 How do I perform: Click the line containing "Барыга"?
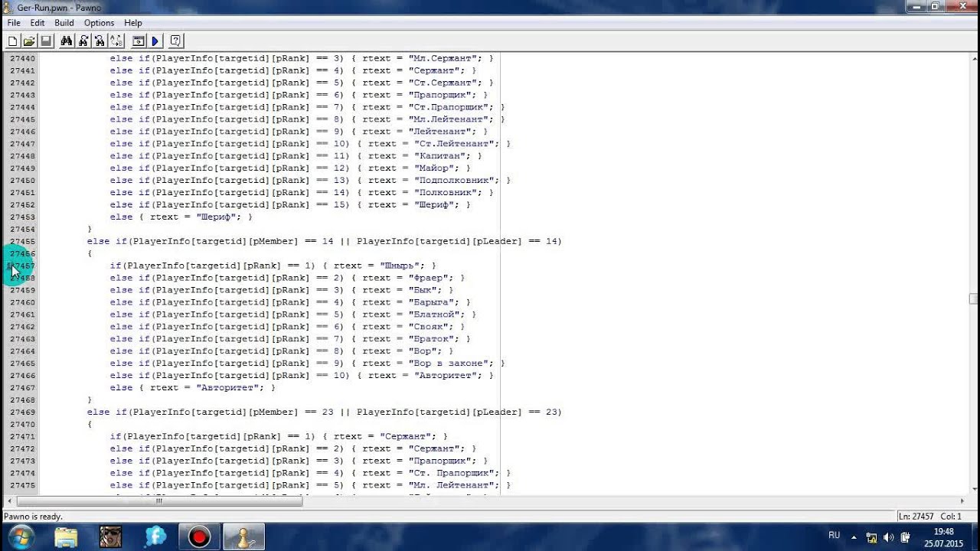[x=290, y=302]
